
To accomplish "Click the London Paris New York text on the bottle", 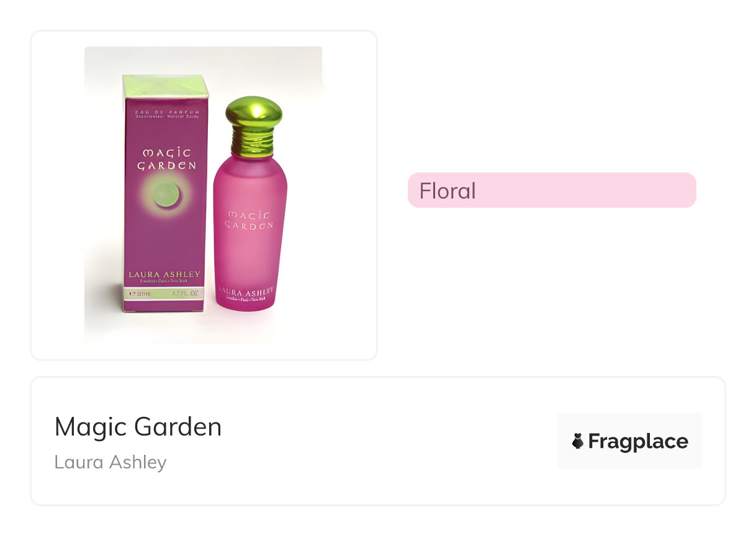I will pos(247,300).
